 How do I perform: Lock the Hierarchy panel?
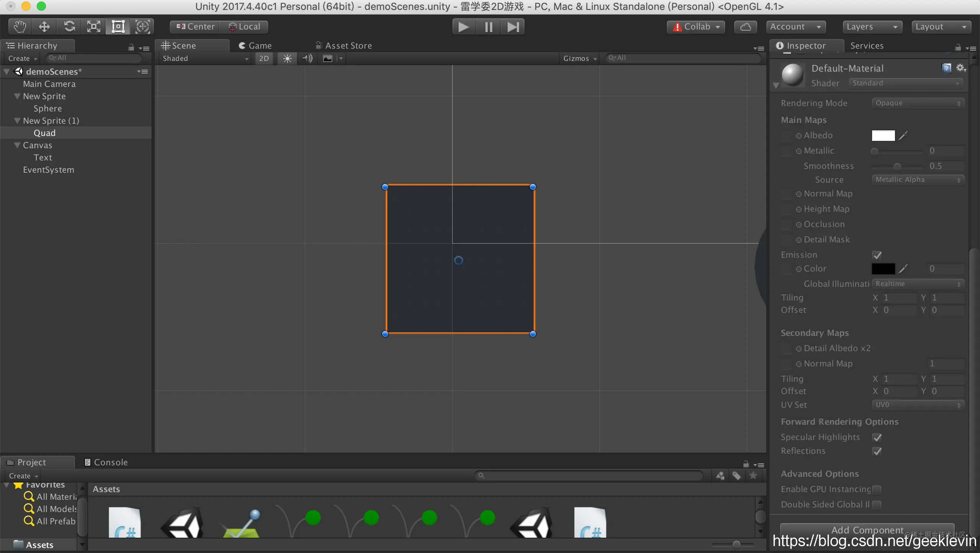(131, 47)
